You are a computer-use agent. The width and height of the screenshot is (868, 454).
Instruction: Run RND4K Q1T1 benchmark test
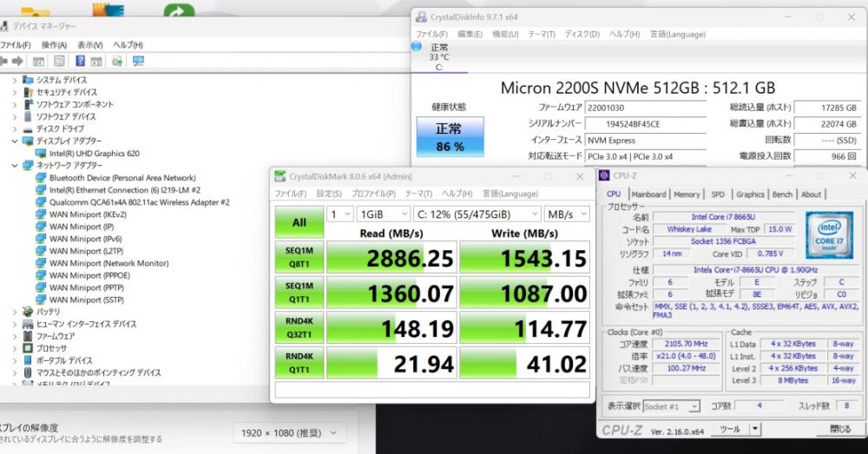point(299,363)
